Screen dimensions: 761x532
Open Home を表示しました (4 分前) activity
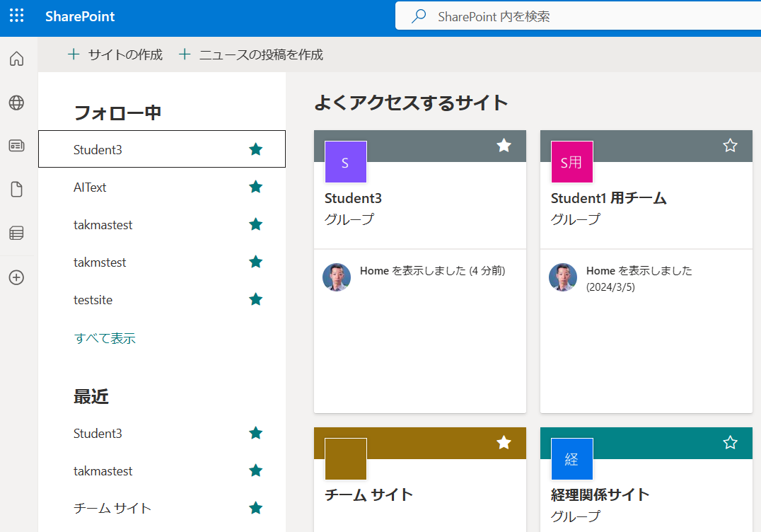click(x=432, y=271)
